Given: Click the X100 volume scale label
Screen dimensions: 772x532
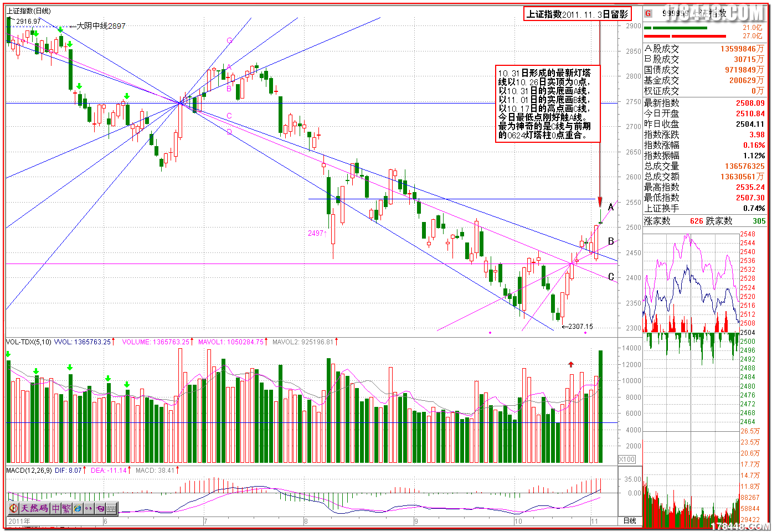Looking at the screenshot, I should click(627, 459).
